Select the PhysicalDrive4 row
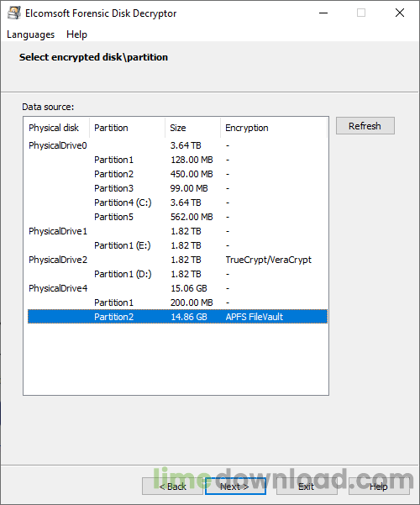 177,288
